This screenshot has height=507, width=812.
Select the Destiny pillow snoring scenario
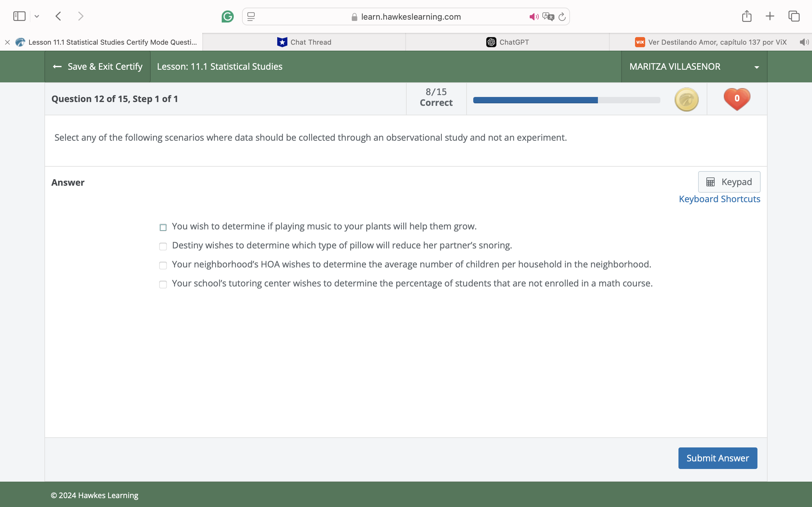163,247
